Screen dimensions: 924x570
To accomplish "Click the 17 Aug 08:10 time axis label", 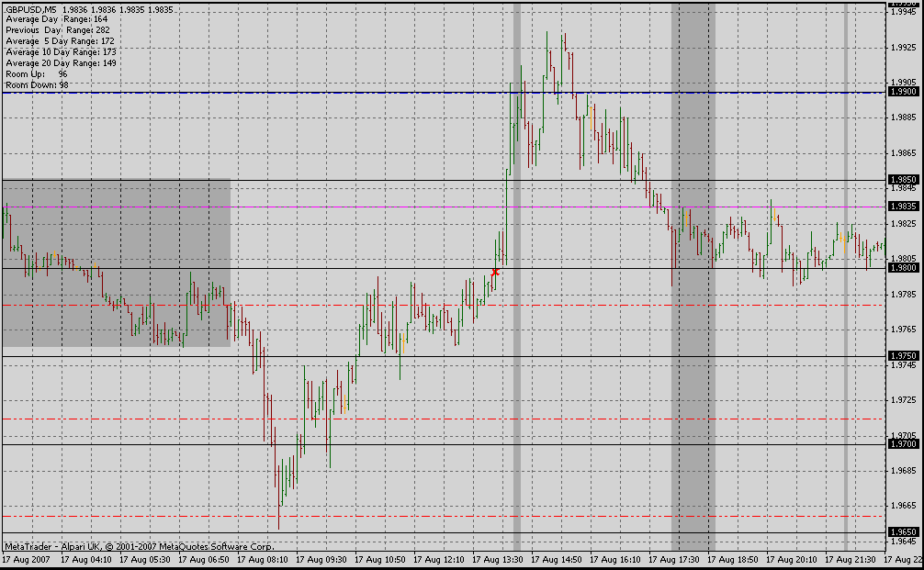I will click(x=265, y=559).
